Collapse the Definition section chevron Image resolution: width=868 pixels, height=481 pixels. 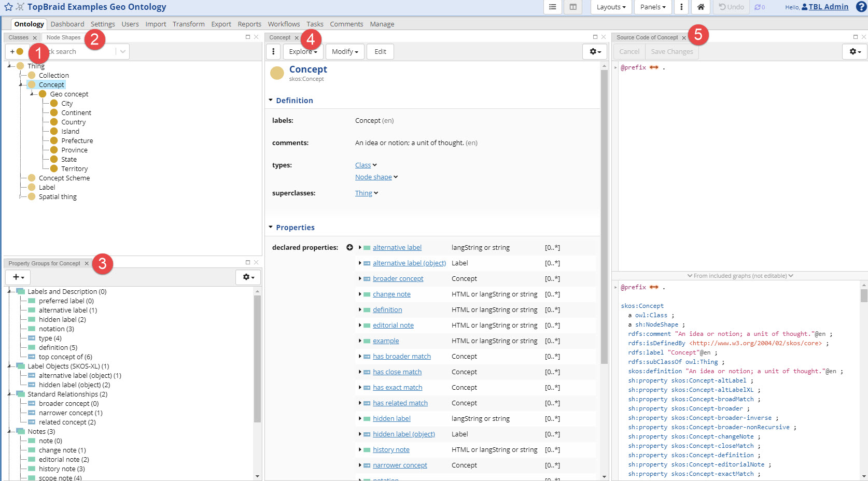point(271,100)
